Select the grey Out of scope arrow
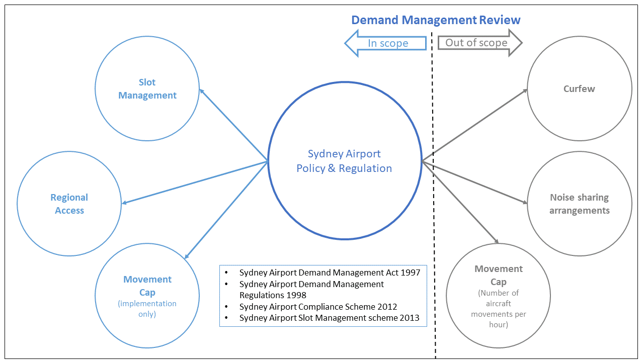This screenshot has height=362, width=644. [x=480, y=43]
